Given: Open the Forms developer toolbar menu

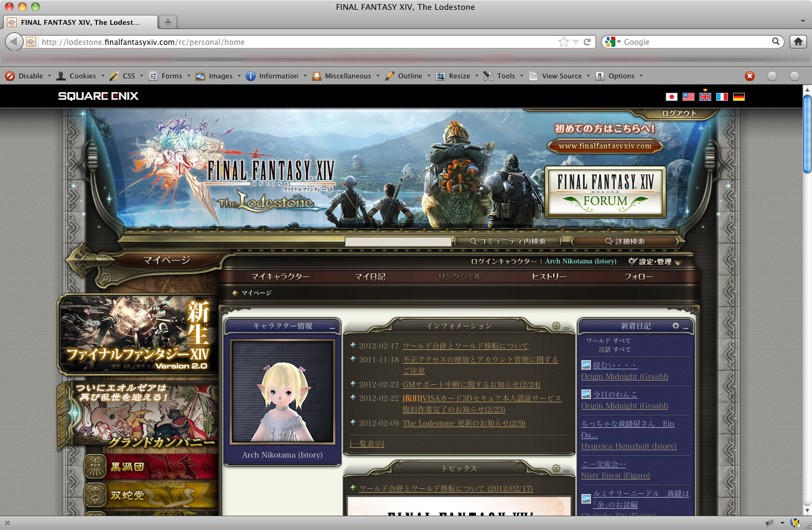Looking at the screenshot, I should coord(169,76).
